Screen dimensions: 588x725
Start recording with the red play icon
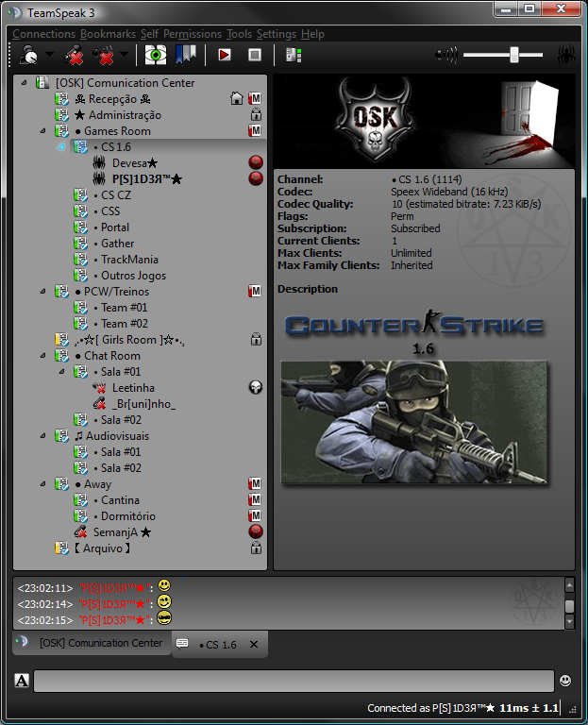pyautogui.click(x=225, y=55)
